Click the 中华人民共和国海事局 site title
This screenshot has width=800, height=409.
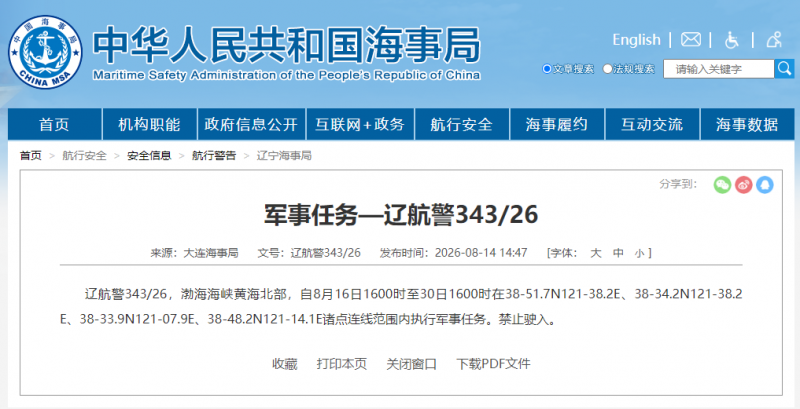tap(286, 44)
